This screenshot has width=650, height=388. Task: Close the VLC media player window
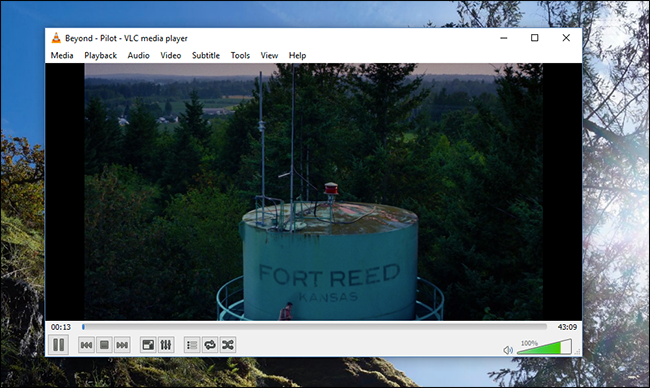pos(566,38)
